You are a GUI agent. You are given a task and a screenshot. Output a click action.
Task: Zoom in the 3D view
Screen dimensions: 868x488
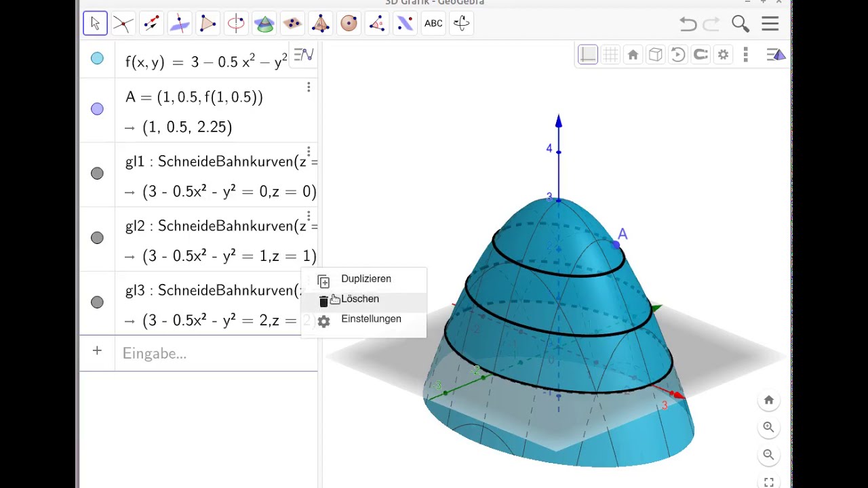tap(769, 428)
